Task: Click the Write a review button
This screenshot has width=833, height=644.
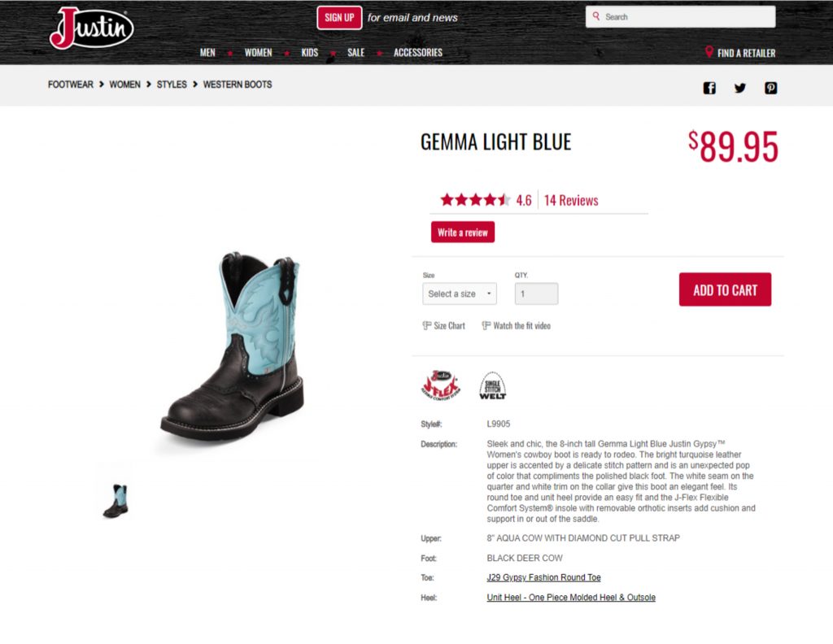Action: pyautogui.click(x=463, y=232)
